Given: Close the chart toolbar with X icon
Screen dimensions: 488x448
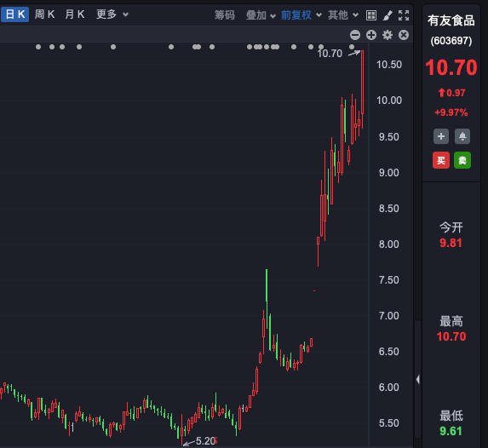Looking at the screenshot, I should [x=404, y=35].
